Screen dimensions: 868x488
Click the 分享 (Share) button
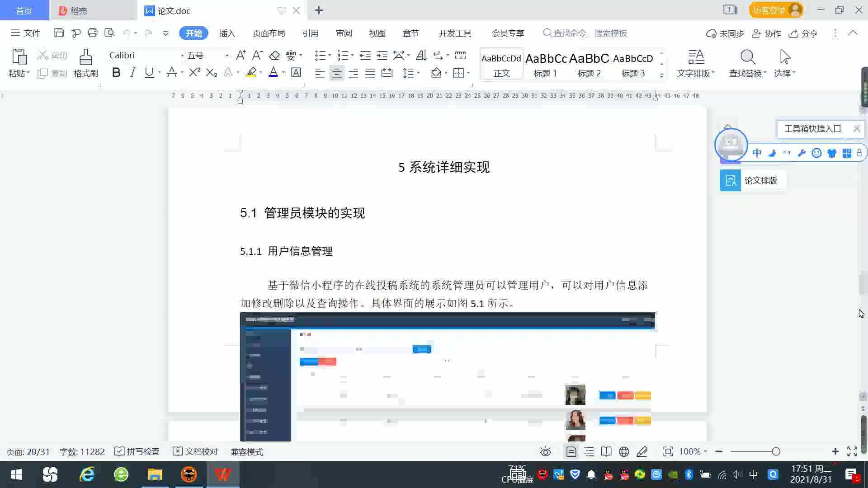(803, 33)
